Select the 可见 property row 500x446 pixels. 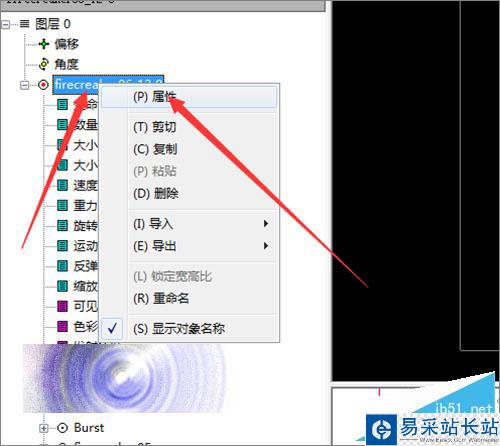coord(86,306)
